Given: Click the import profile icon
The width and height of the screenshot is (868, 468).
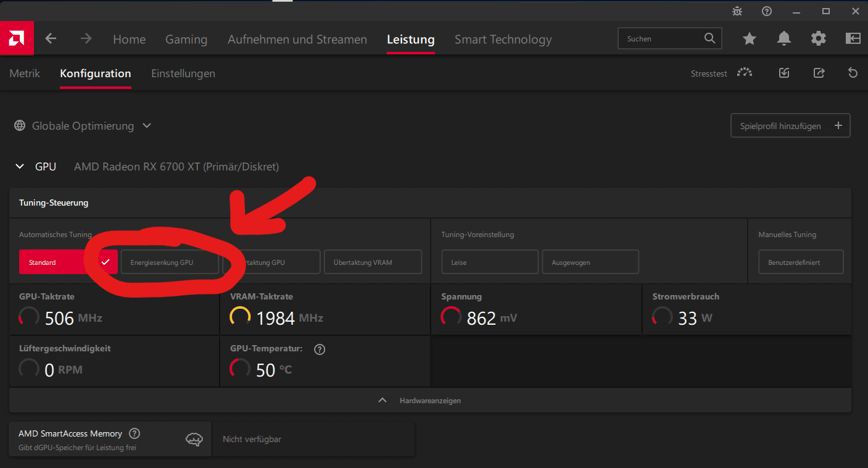Looking at the screenshot, I should coord(784,73).
